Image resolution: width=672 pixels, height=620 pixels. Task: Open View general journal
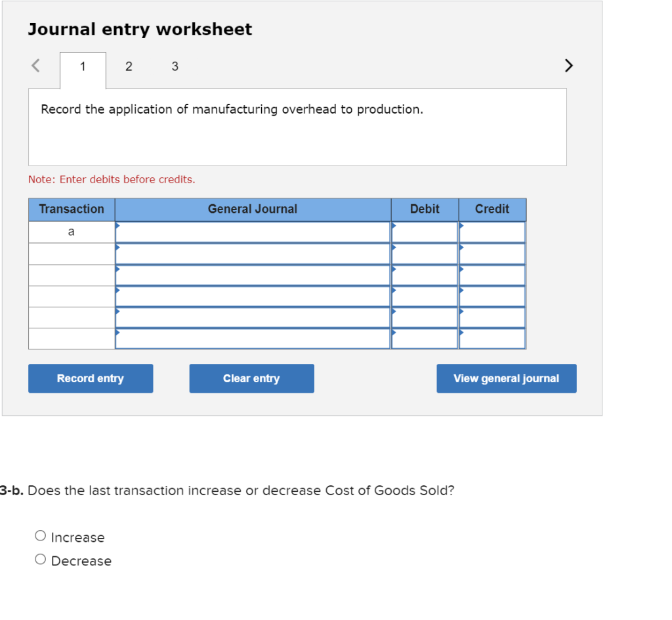click(x=507, y=378)
